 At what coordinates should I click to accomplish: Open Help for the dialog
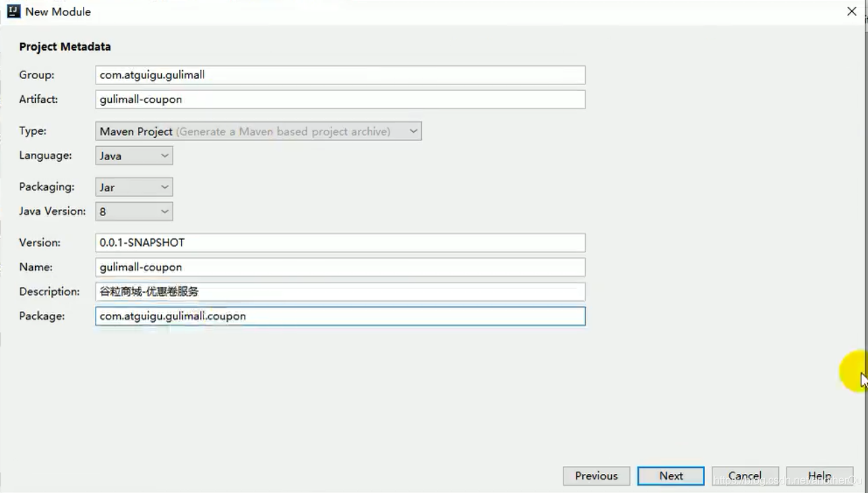click(x=819, y=475)
